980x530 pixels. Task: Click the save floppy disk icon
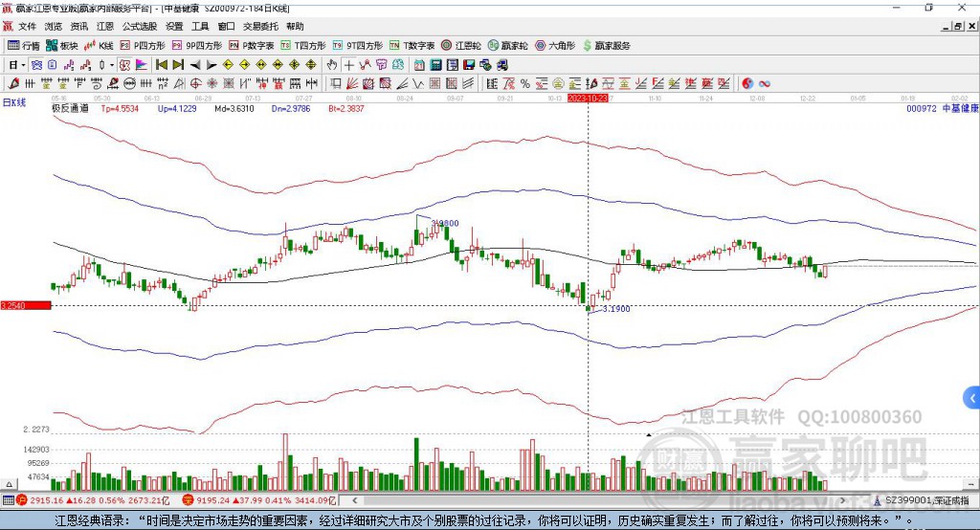pyautogui.click(x=469, y=65)
